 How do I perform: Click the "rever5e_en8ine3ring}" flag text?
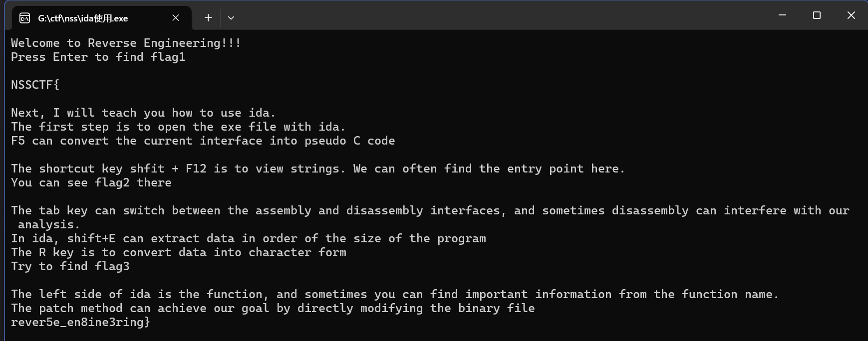pyautogui.click(x=80, y=322)
